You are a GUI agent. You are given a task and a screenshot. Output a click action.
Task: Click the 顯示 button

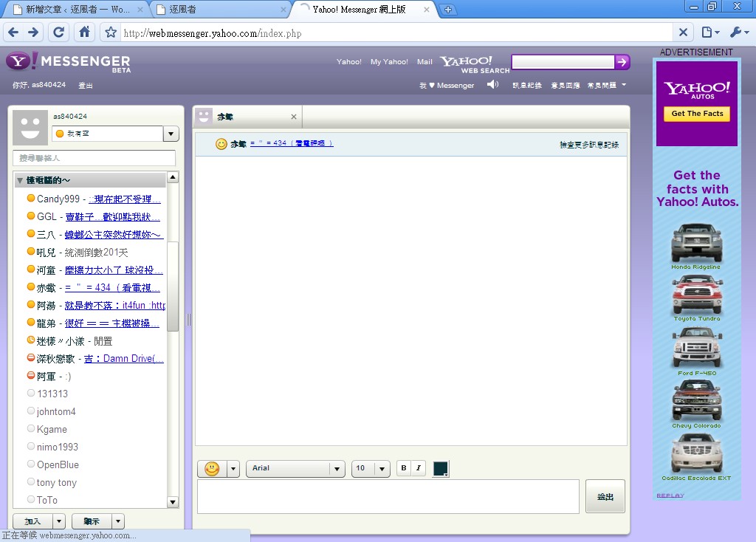tap(92, 521)
